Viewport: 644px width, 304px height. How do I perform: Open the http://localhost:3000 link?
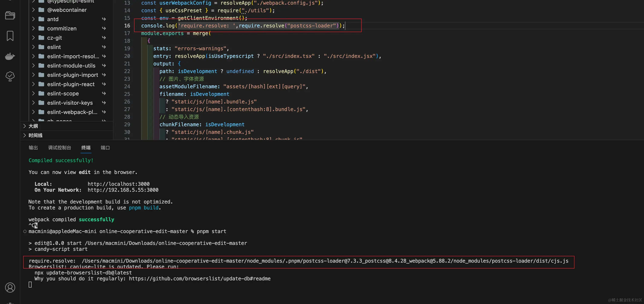point(118,184)
